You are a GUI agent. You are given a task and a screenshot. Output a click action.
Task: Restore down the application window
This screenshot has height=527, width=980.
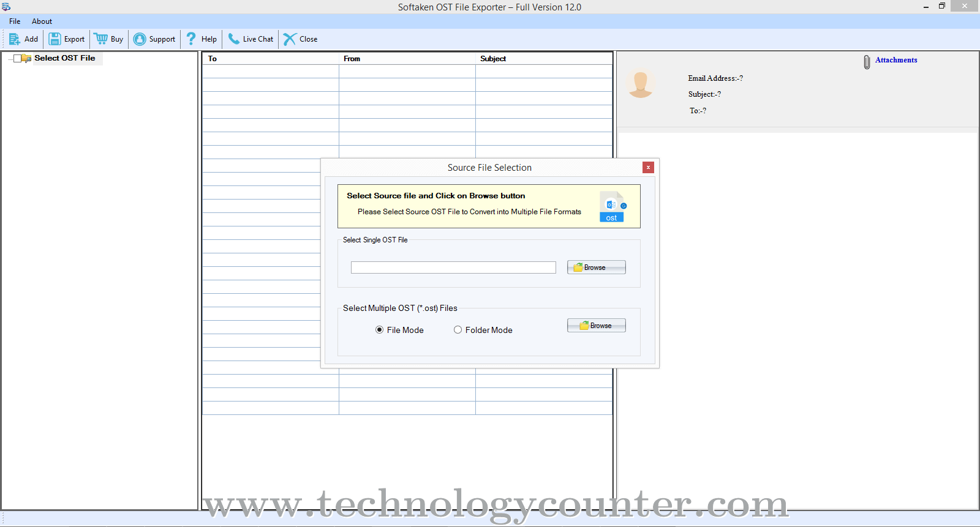(x=942, y=6)
